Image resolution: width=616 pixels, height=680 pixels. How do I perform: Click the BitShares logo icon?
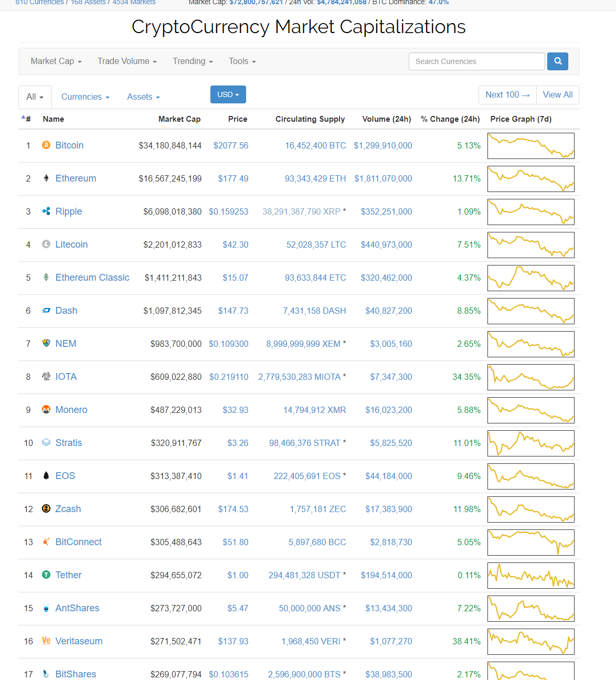pyautogui.click(x=46, y=674)
